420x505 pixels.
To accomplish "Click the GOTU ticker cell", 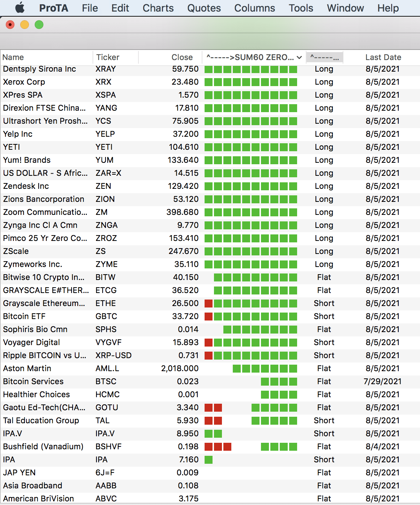I will [x=107, y=407].
